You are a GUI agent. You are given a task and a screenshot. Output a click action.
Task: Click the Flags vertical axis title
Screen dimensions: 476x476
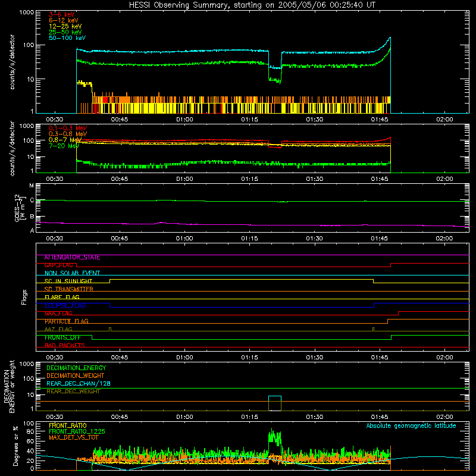tap(24, 297)
